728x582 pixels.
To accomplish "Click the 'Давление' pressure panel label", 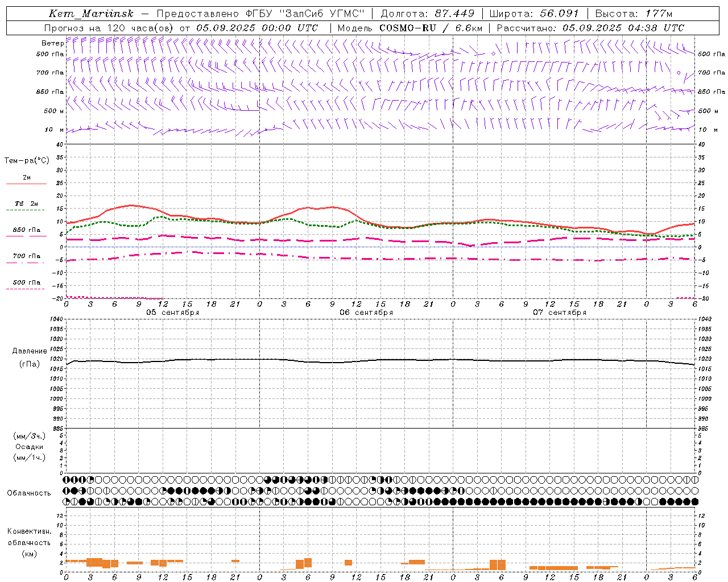I will [30, 351].
